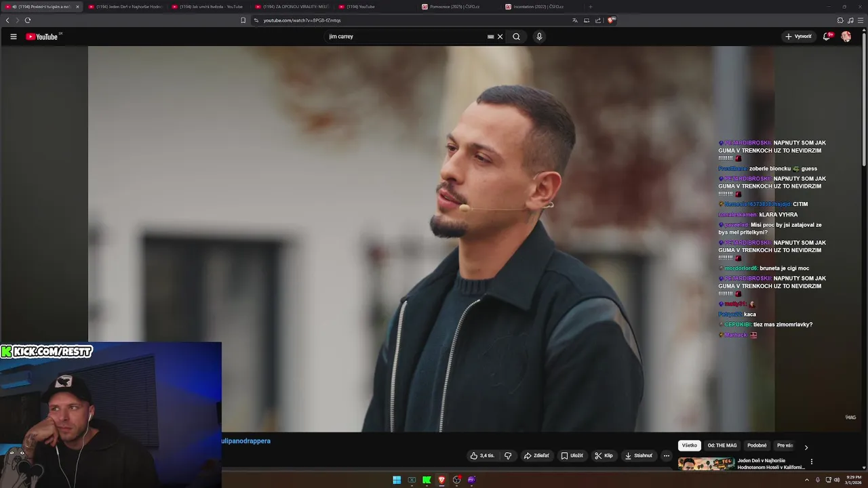Click the ulipanodrappera hashtag link
The height and width of the screenshot is (488, 868).
click(x=246, y=441)
